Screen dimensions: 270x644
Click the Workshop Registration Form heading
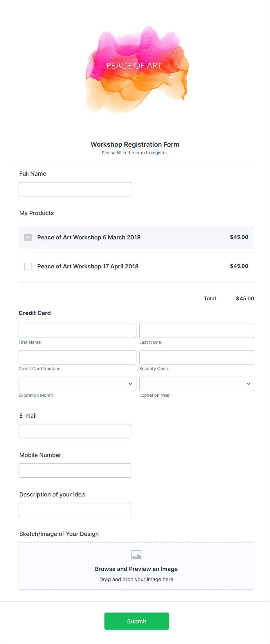(x=135, y=144)
